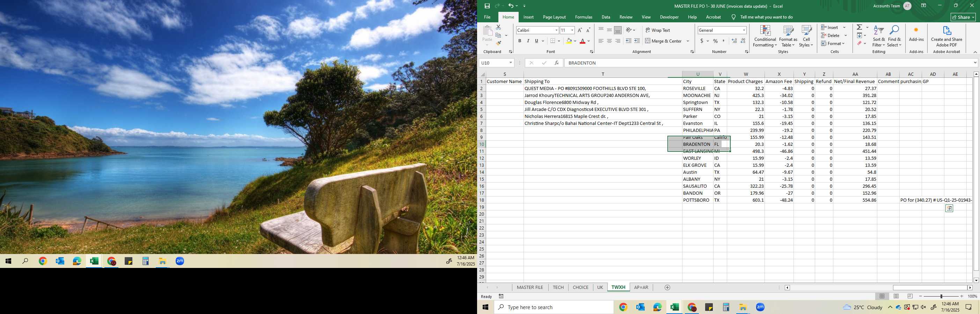Click the Increase Decimal icon
980x314 pixels.
(734, 41)
